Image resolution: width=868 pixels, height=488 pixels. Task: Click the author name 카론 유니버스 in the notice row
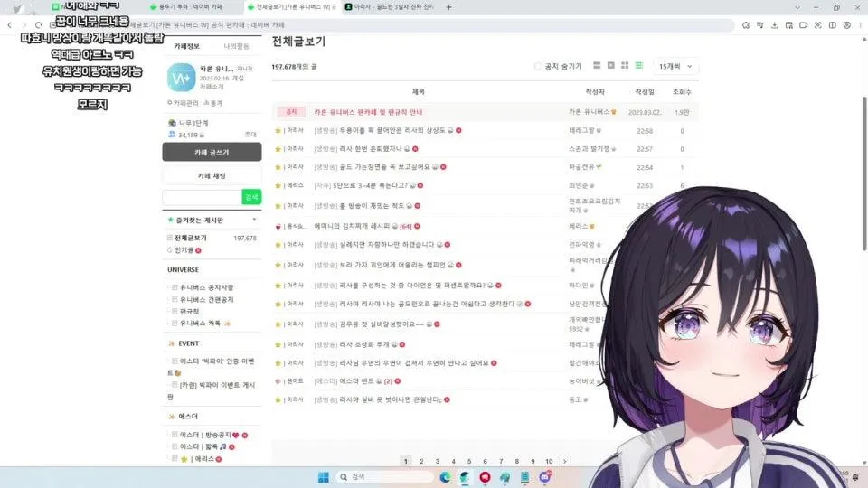coord(589,112)
